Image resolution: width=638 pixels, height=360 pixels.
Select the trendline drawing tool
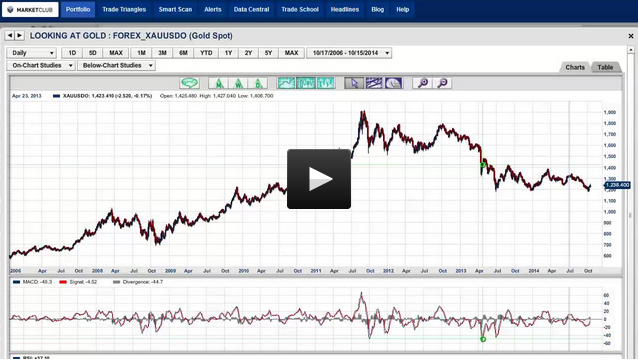(374, 83)
